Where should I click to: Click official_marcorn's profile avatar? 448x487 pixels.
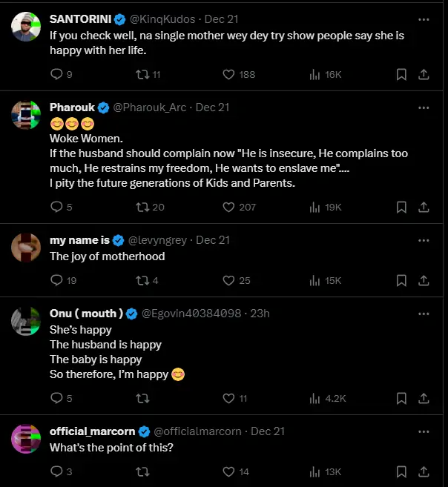coord(26,439)
